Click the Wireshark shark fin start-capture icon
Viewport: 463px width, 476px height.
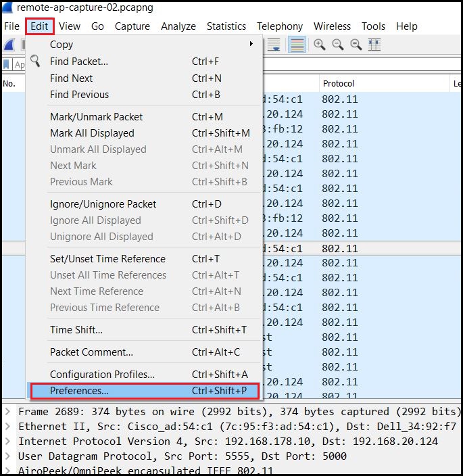[9, 45]
